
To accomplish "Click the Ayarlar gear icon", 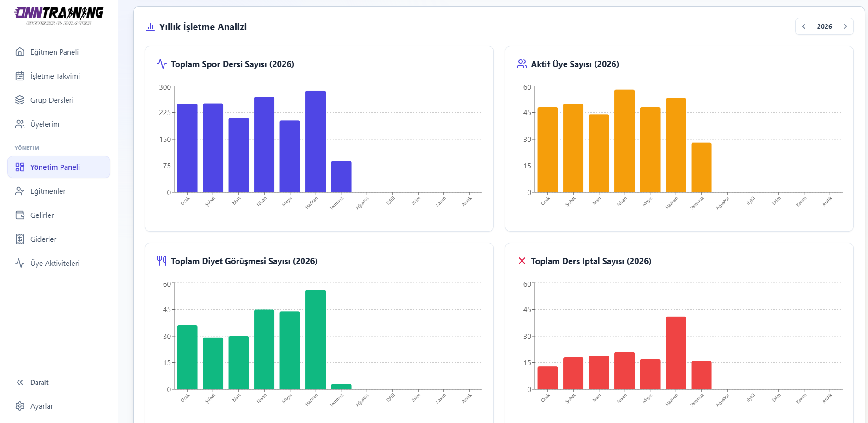I will click(20, 406).
